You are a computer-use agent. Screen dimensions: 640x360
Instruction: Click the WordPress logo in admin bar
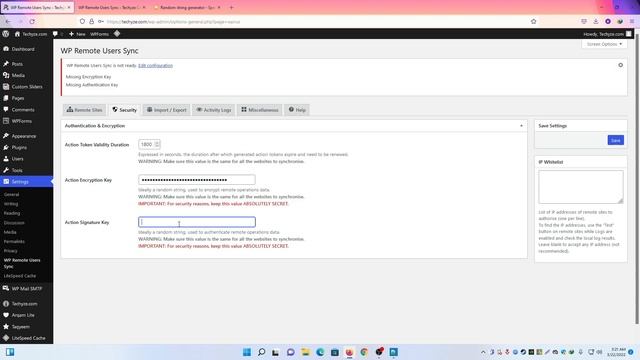click(6, 34)
